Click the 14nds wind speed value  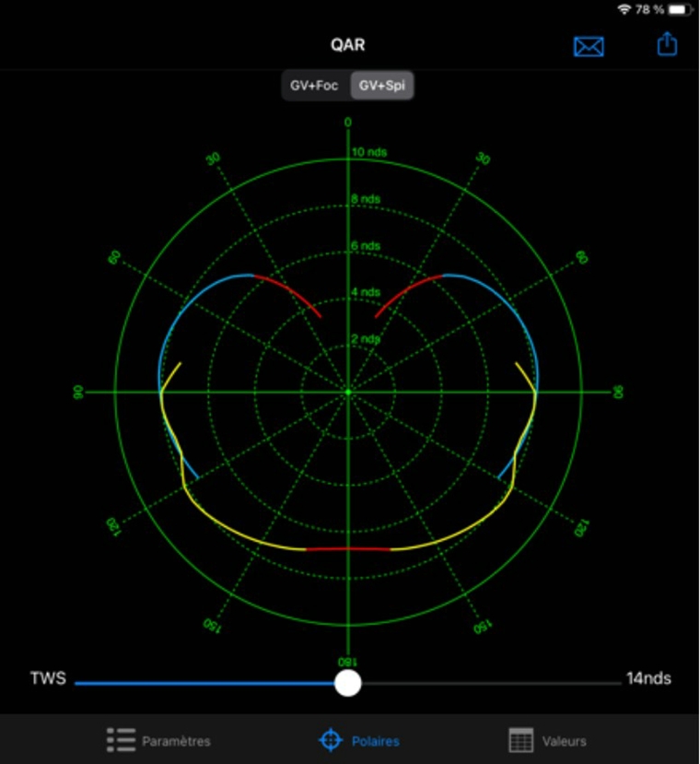click(648, 679)
